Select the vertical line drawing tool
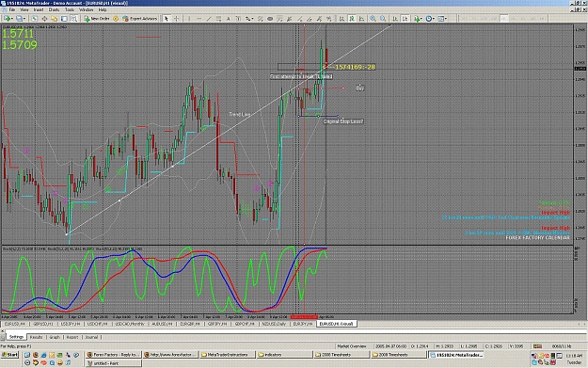Screen dimensions: 588x368 click(189, 19)
